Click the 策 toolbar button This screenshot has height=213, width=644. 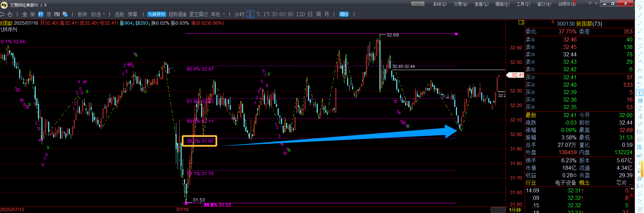tap(33, 14)
